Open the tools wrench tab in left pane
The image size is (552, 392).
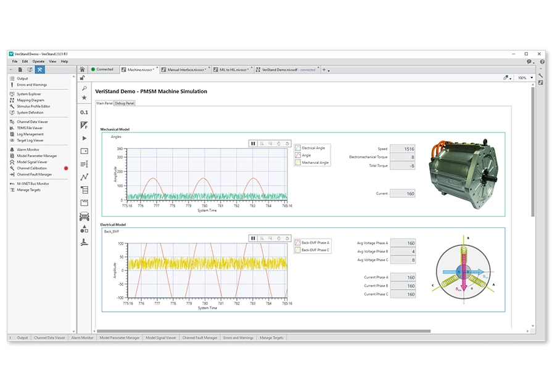[39, 70]
